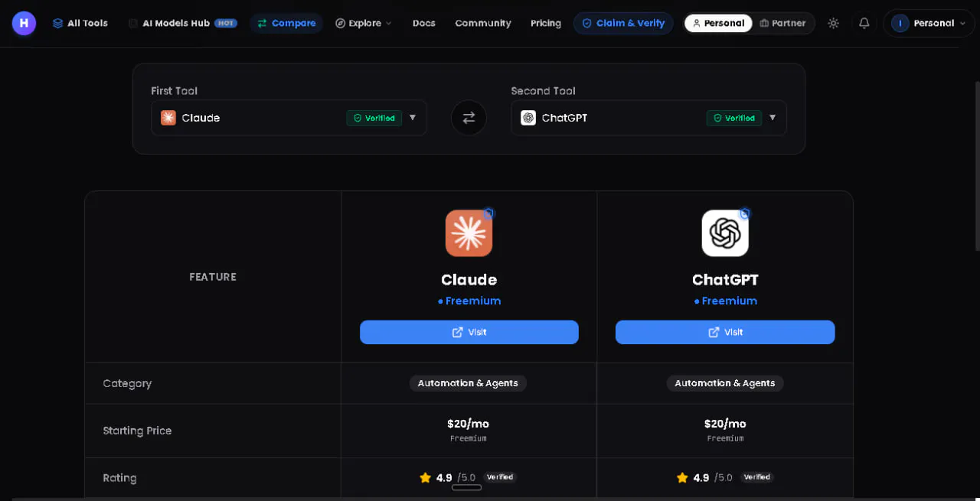Switch to Partner mode

click(x=782, y=23)
